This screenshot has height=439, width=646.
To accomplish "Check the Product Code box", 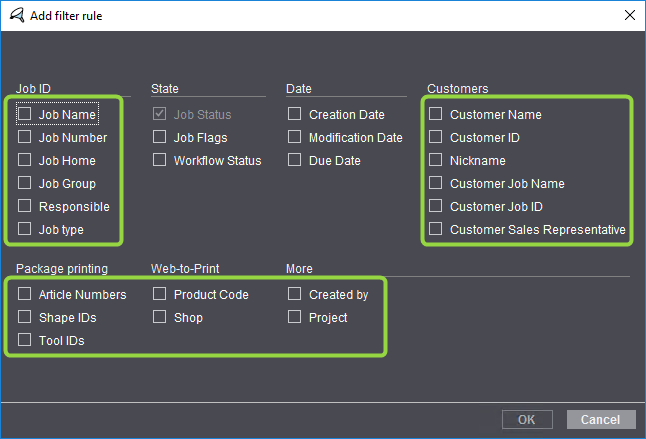I will [x=160, y=294].
